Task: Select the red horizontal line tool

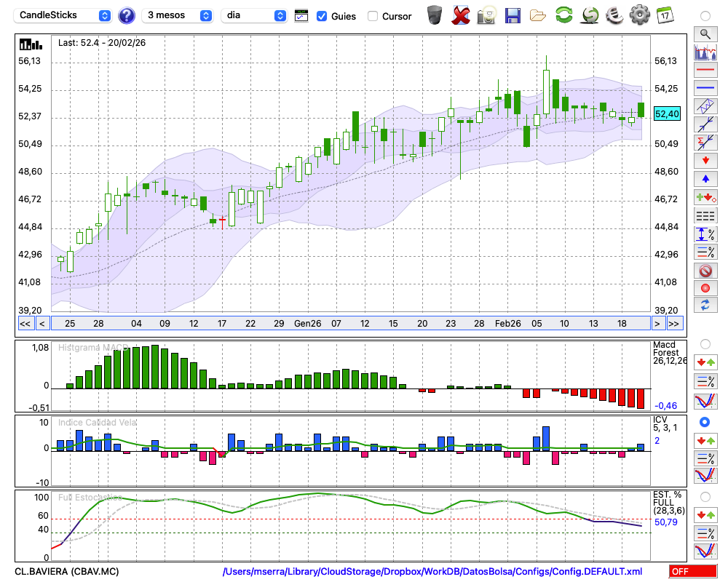Action: click(705, 71)
